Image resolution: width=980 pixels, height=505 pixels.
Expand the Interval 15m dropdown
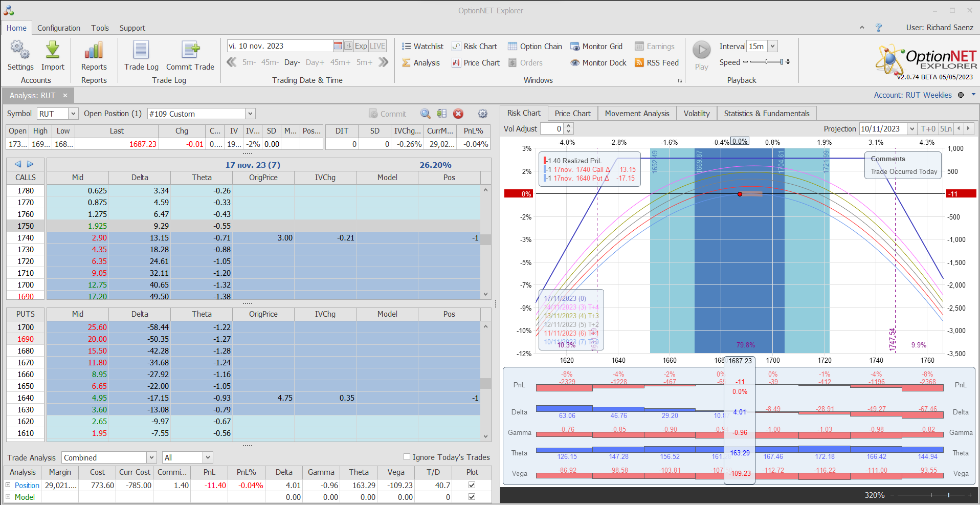tap(773, 46)
